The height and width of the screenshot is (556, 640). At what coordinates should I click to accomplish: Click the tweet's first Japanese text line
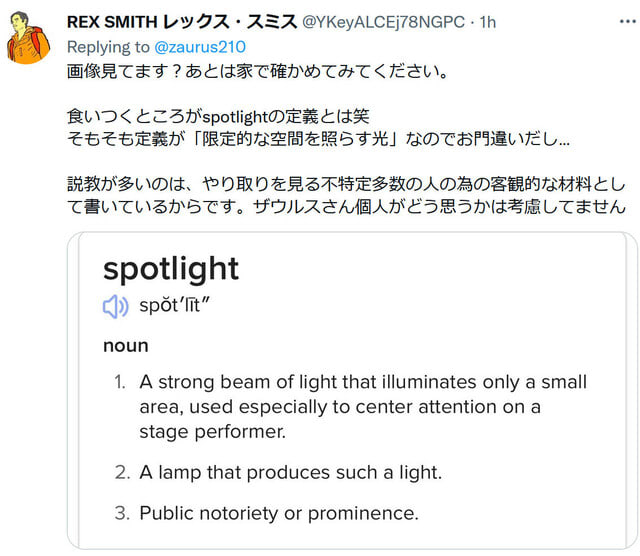[x=258, y=71]
